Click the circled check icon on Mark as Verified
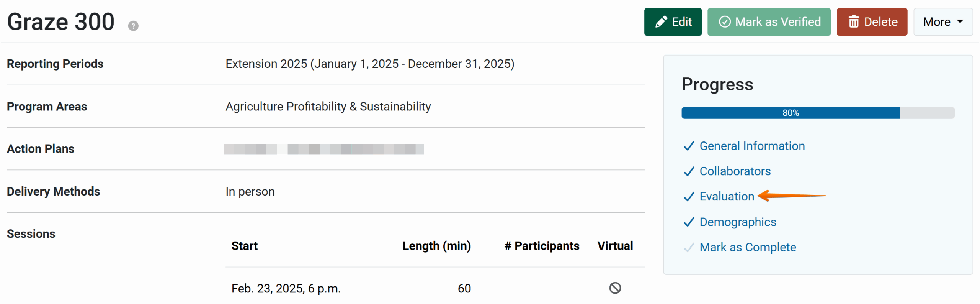The image size is (980, 304). [x=725, y=22]
